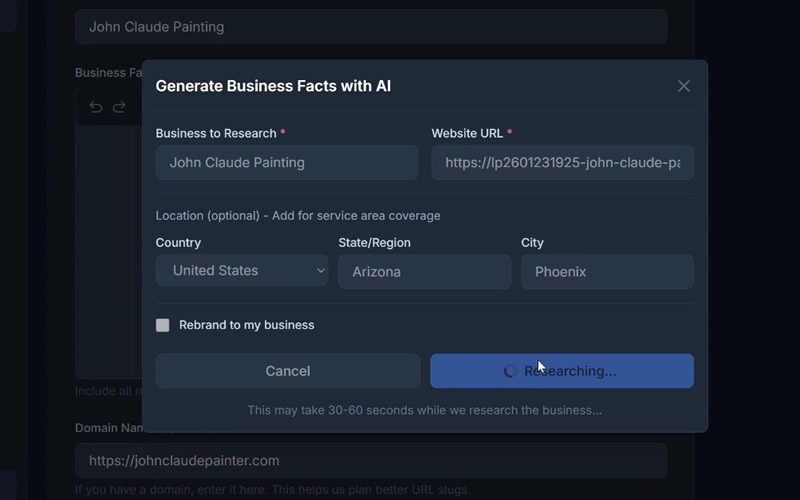This screenshot has height=500, width=800.
Task: Click the redo arrow in editor toolbar
Action: pos(119,107)
